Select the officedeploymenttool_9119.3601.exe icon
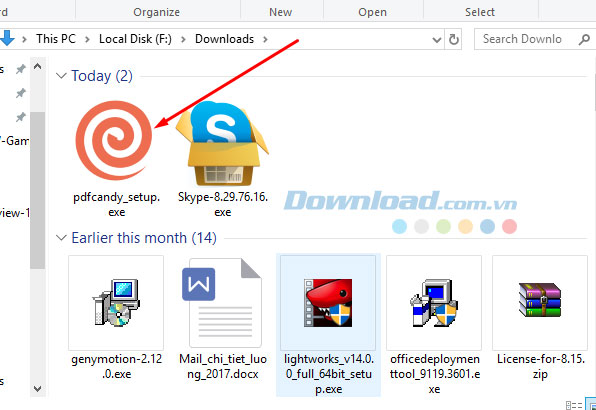Screen dimensions: 596x410 (x=434, y=303)
